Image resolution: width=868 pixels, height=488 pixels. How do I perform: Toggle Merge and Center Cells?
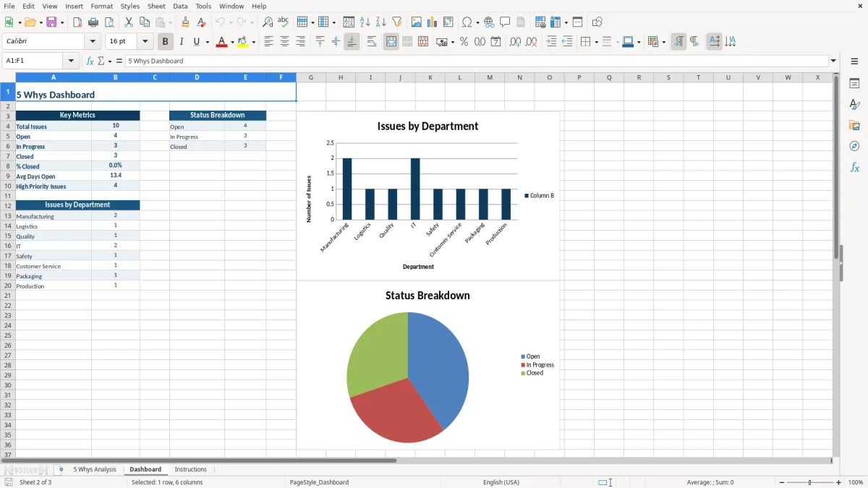[391, 42]
